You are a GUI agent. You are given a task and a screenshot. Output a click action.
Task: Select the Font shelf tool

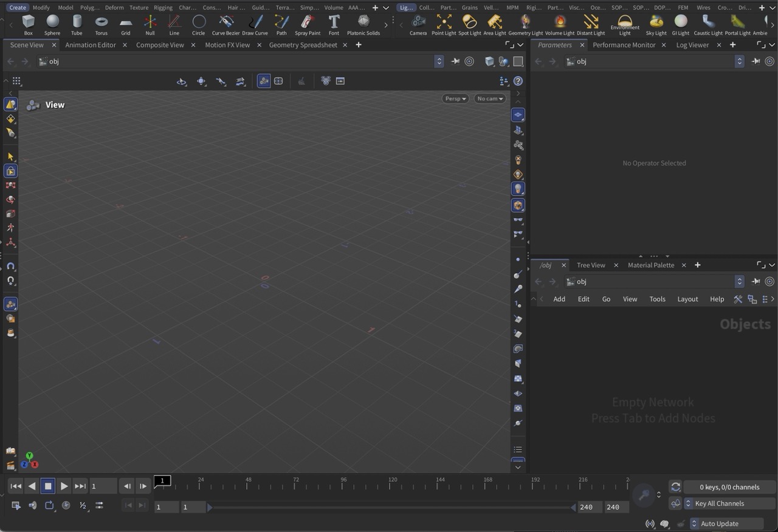coord(334,25)
